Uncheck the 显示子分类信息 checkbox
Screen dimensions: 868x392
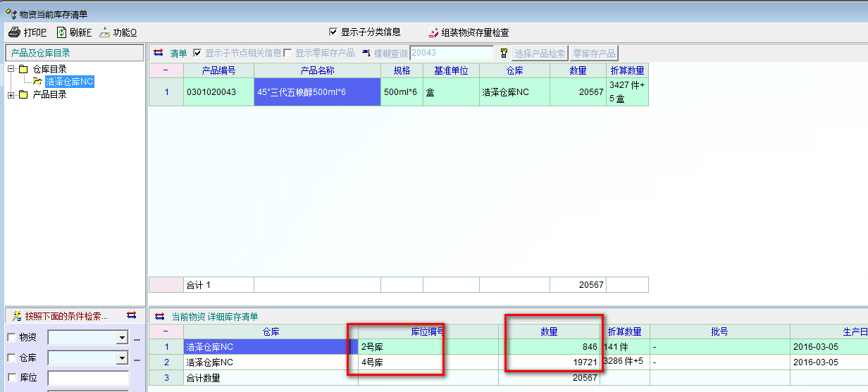point(333,32)
